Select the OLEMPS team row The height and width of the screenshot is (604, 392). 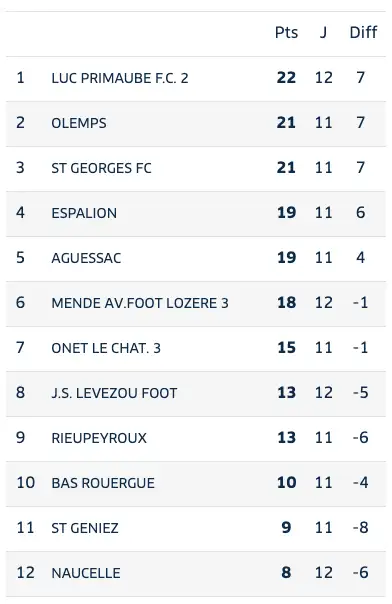(196, 123)
